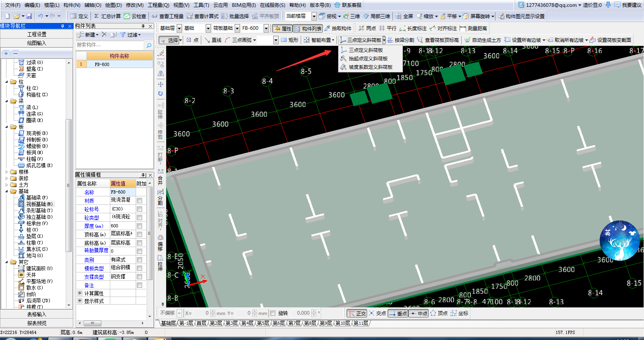Open 文件(F) menu
The width and height of the screenshot is (644, 340).
pos(12,5)
